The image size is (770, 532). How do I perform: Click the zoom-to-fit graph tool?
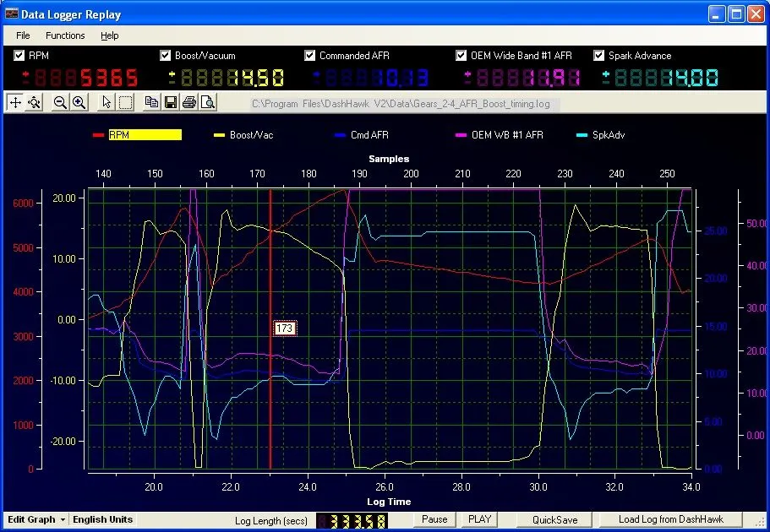(x=34, y=102)
